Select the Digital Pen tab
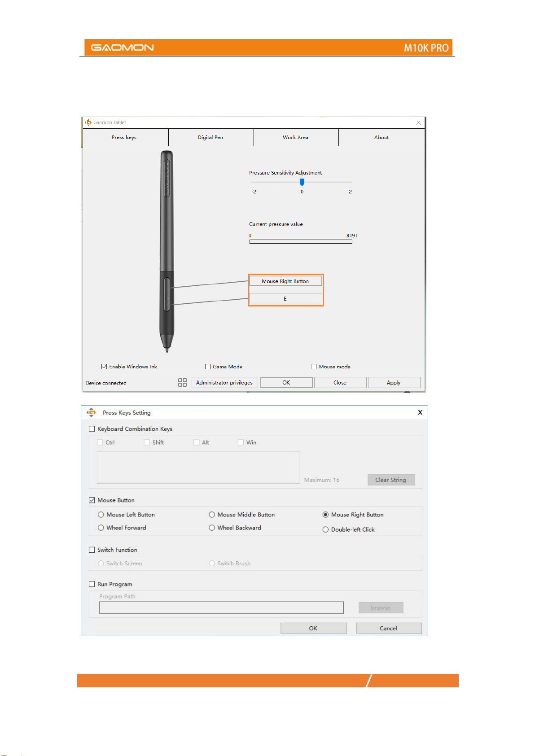 tap(210, 137)
